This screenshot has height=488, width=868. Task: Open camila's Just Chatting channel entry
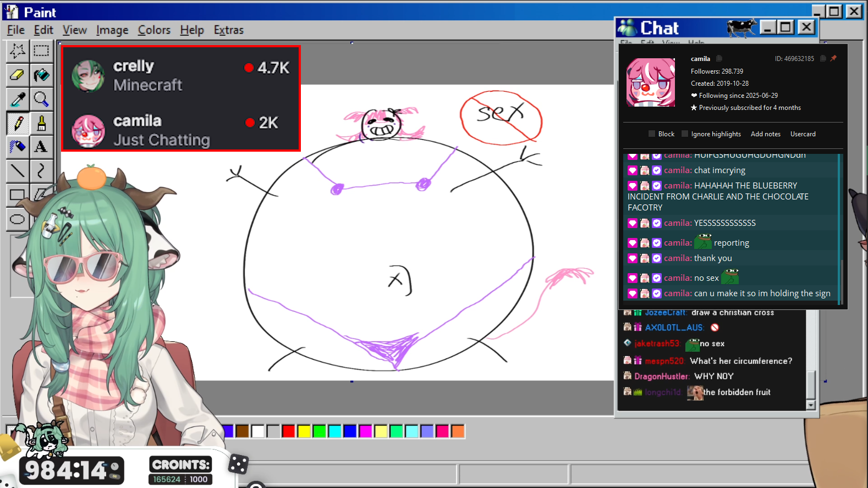pos(181,130)
